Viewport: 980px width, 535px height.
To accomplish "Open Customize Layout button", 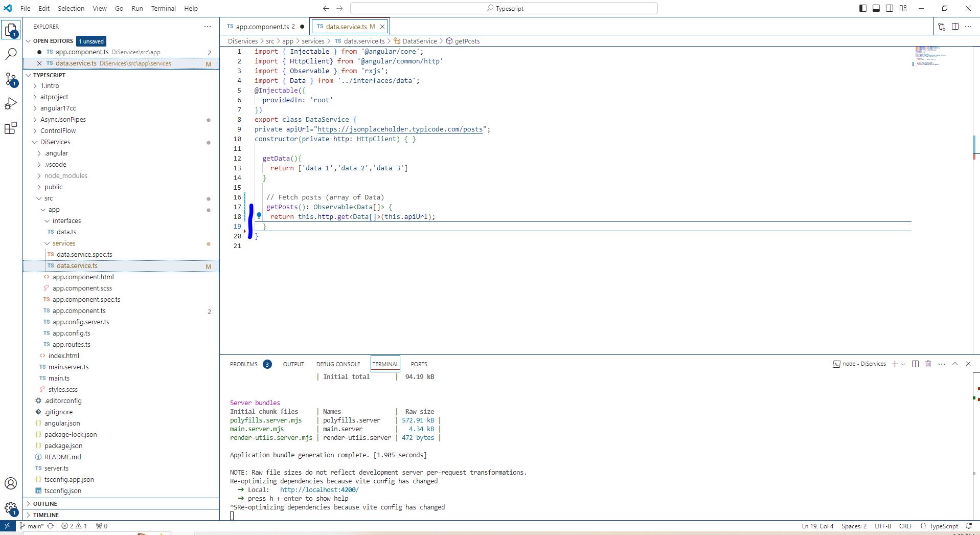I will pyautogui.click(x=903, y=8).
